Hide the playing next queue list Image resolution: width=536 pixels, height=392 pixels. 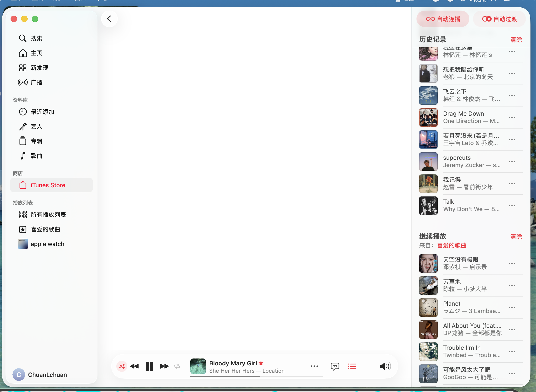click(352, 366)
